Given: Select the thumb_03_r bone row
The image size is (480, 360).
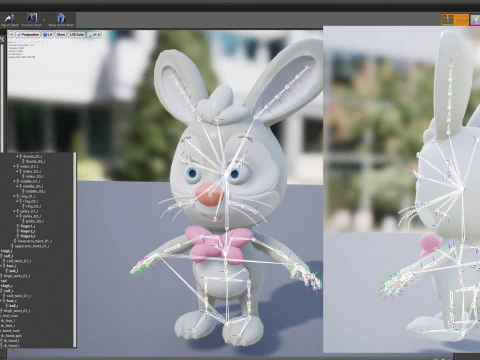Looking at the screenshot, I should coord(35,161).
